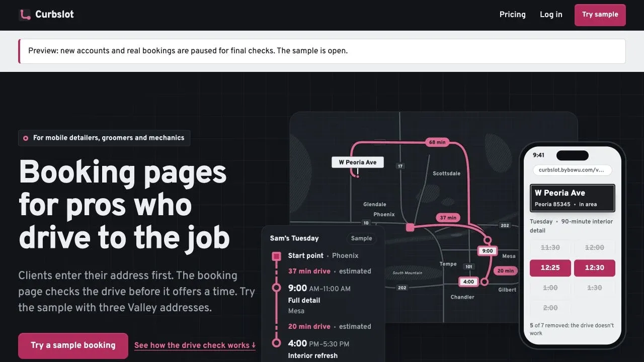Open the Log in link
644x362 pixels.
click(551, 15)
